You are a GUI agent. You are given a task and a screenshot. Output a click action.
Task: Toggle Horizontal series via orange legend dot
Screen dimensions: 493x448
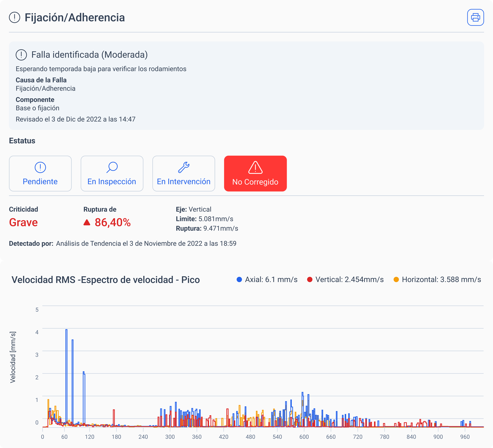pos(396,280)
